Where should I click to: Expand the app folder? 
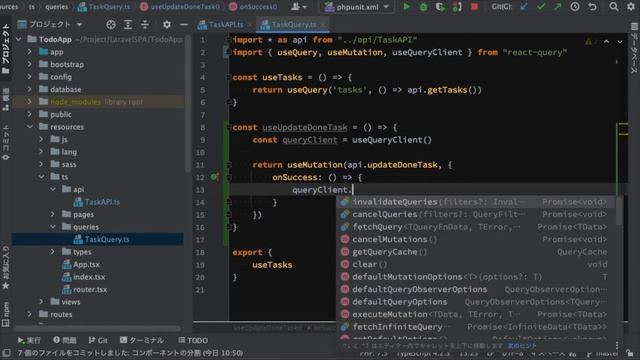click(x=29, y=52)
